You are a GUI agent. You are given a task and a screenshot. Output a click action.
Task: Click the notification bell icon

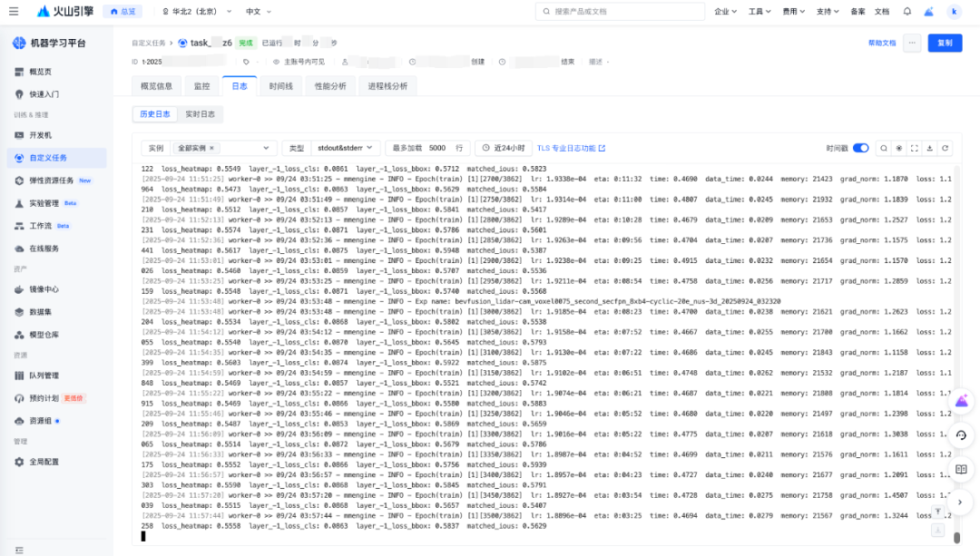click(906, 12)
